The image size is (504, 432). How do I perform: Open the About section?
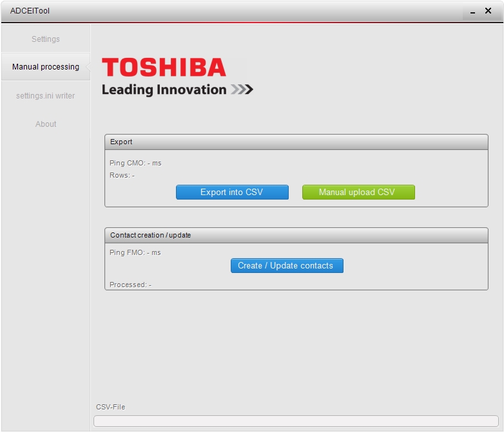[x=46, y=124]
